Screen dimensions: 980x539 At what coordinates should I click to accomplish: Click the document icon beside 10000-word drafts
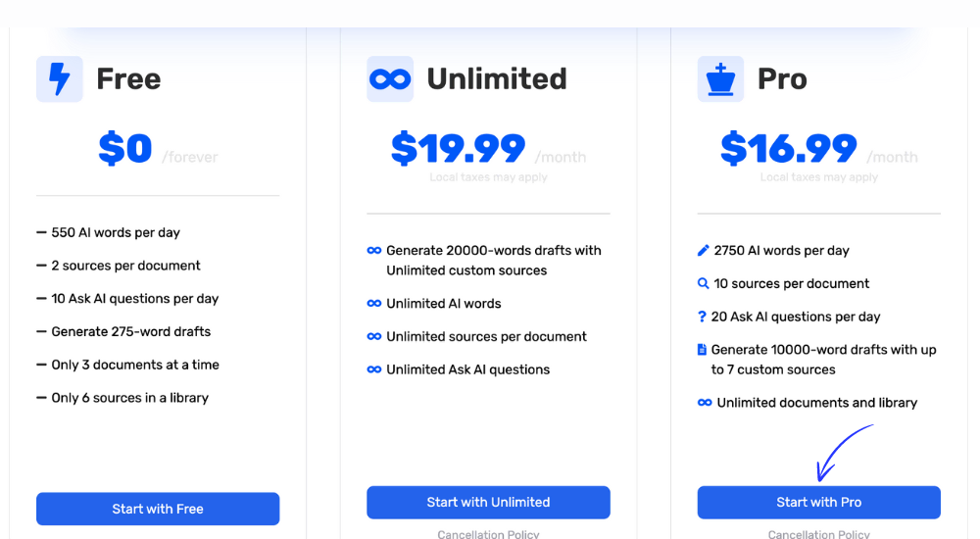(702, 350)
